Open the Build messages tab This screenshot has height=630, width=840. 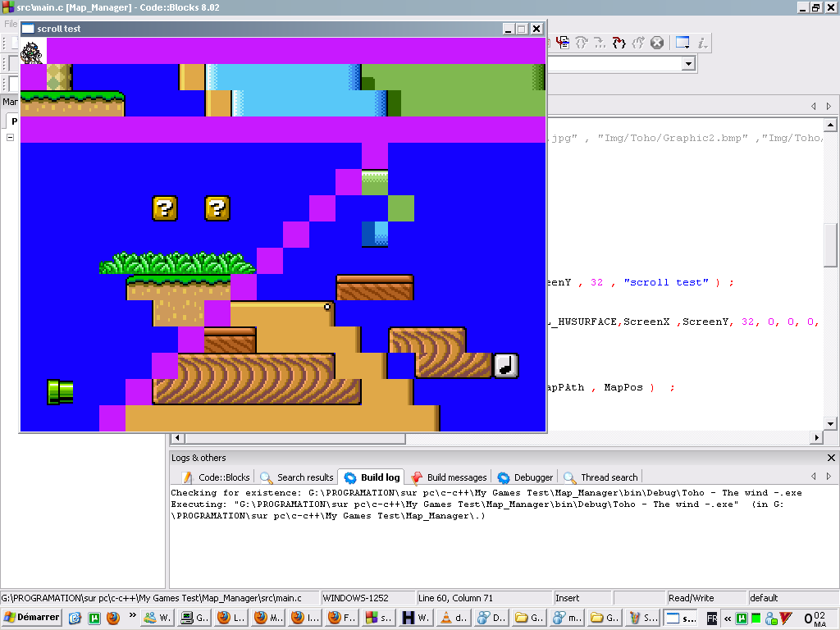449,477
